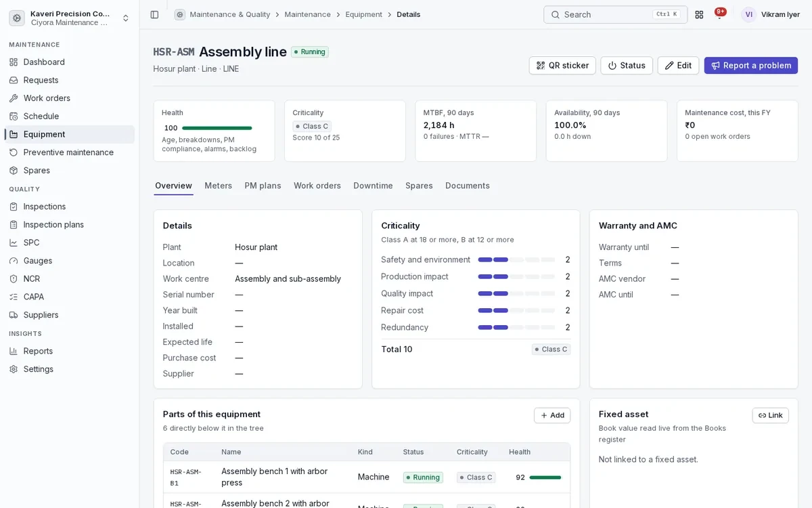Viewport: 812px width, 508px height.
Task: Click the Settings gear icon
Action: click(14, 369)
